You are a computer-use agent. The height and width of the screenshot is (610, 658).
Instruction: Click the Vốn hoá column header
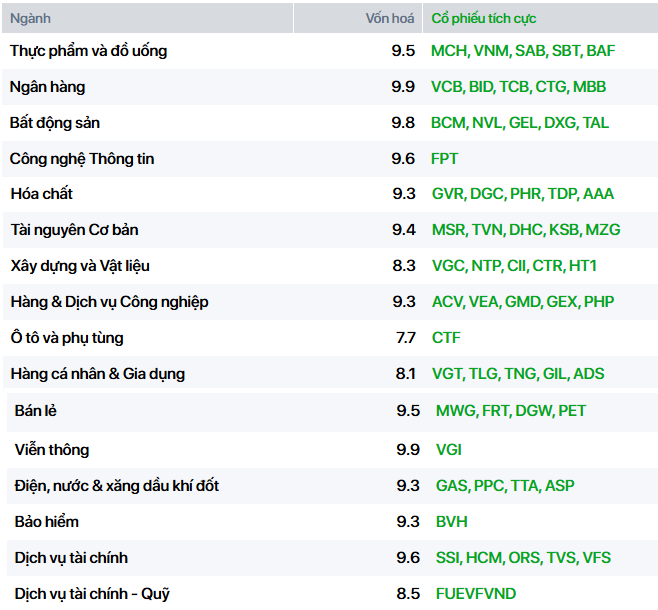(x=358, y=18)
